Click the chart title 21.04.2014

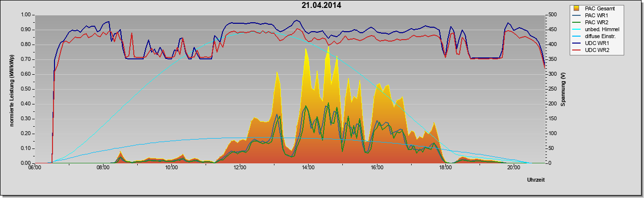pos(321,6)
